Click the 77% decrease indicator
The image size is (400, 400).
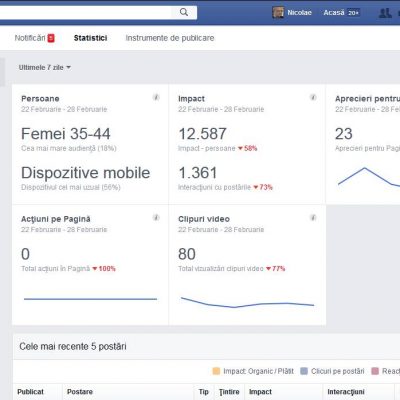click(276, 269)
